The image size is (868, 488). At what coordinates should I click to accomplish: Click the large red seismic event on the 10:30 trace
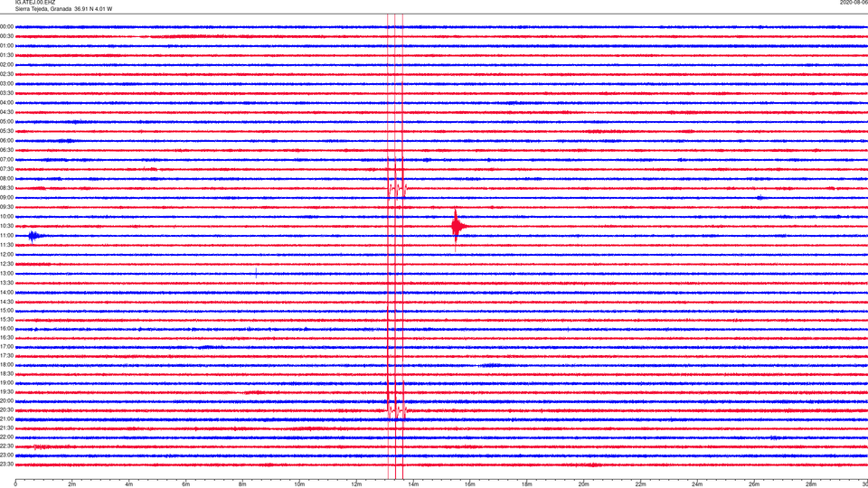(458, 226)
